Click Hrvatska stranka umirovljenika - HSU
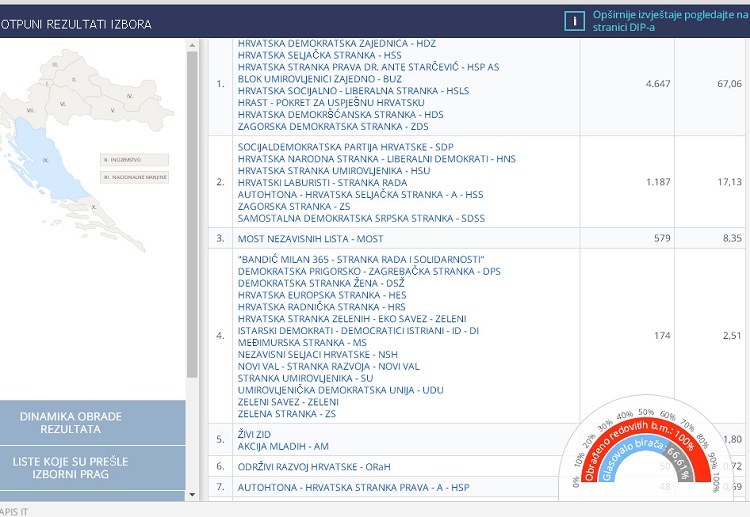750x517 pixels. point(334,171)
